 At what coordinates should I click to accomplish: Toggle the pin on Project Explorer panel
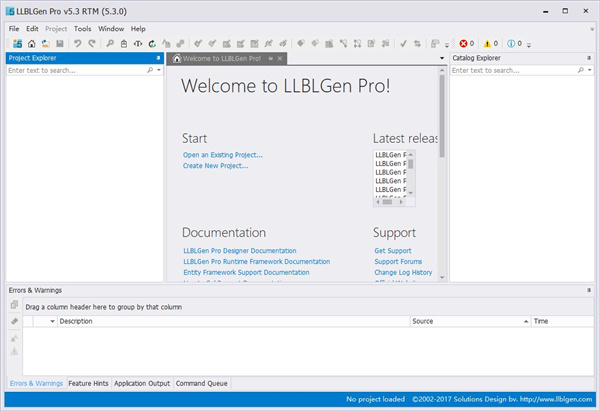point(158,59)
